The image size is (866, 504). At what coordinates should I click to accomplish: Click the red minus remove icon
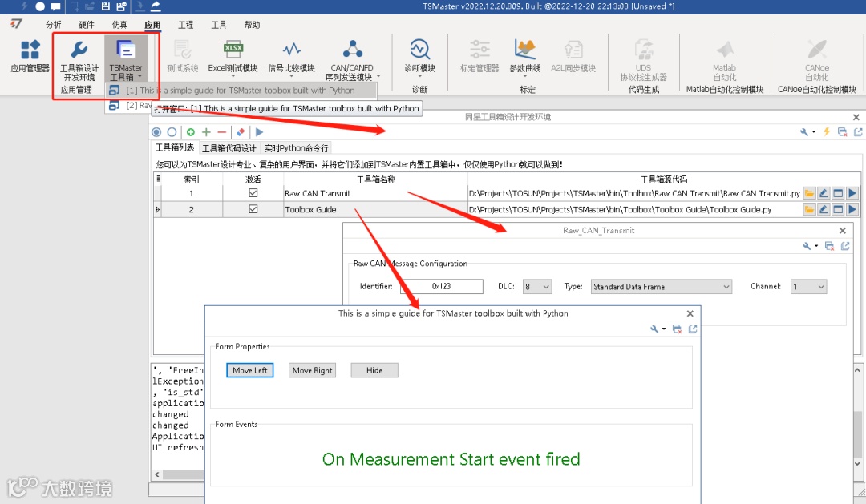(x=221, y=132)
